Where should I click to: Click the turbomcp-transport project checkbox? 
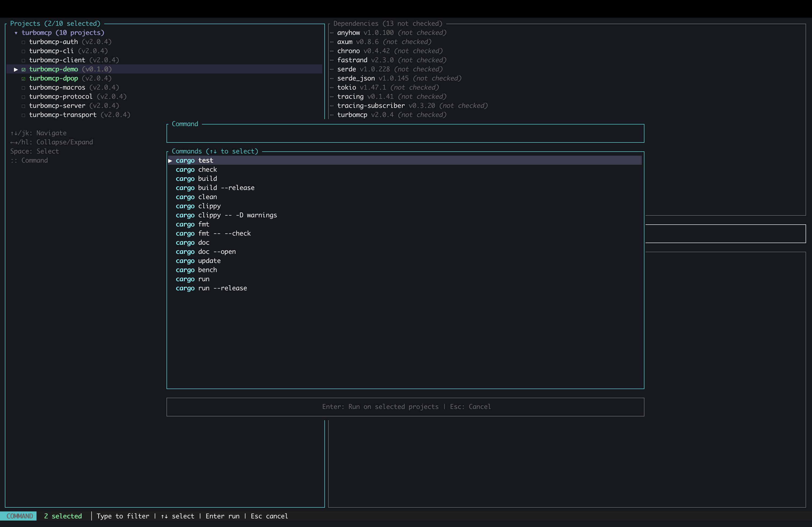[23, 115]
